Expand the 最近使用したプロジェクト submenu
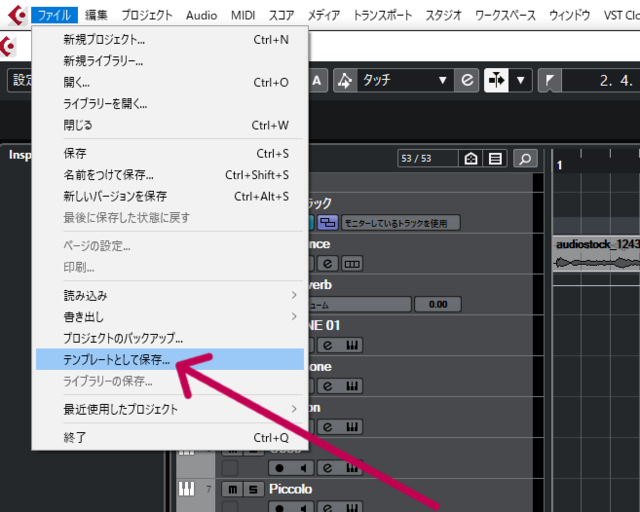Screen dimensions: 640x512 [x=170, y=409]
